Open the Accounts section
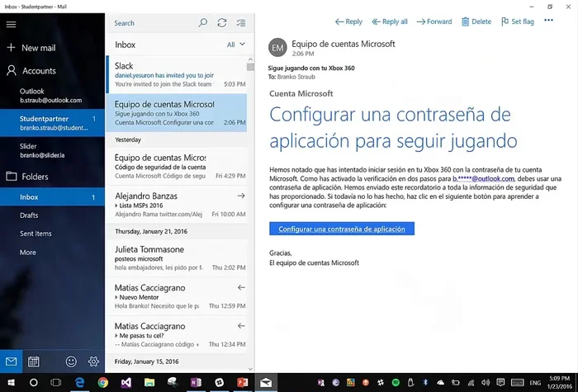 point(31,71)
